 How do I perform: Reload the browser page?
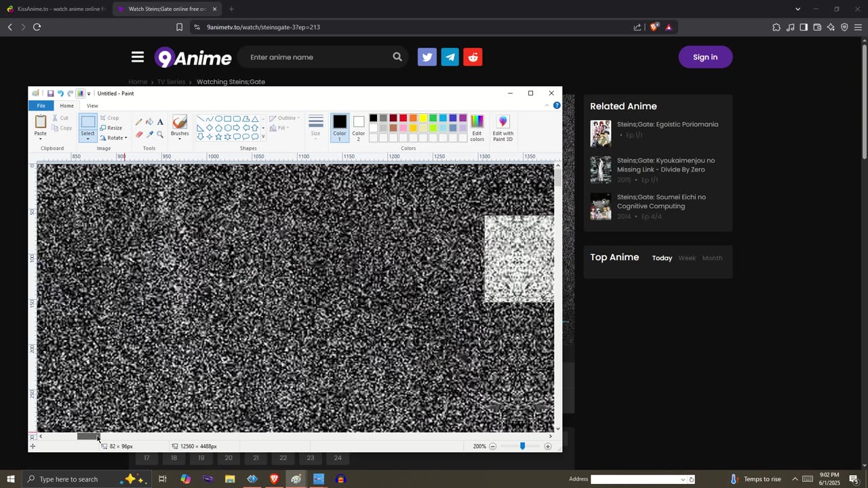(x=37, y=27)
